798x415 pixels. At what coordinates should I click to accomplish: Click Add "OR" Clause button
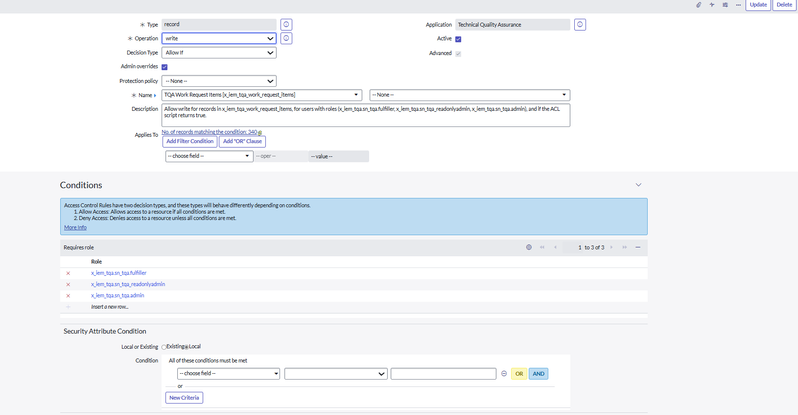[242, 142]
